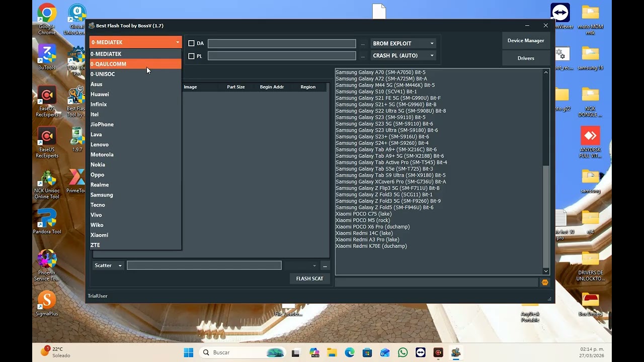The image size is (644, 362).
Task: Click the orange GSM badge icon
Action: pos(544,283)
